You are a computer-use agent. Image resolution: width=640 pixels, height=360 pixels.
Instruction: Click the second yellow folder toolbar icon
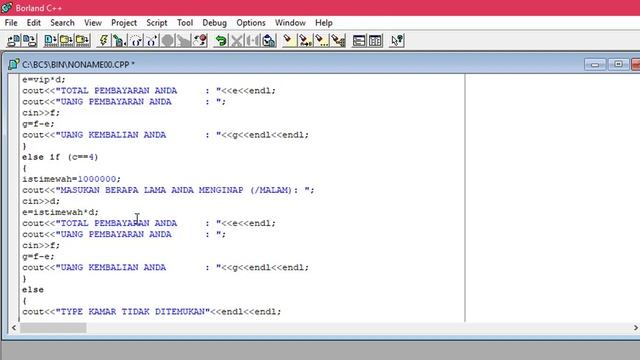[82, 40]
